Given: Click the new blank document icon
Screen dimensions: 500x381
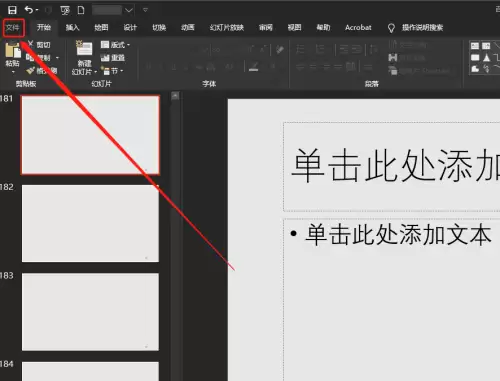Looking at the screenshot, I should (x=81, y=10).
